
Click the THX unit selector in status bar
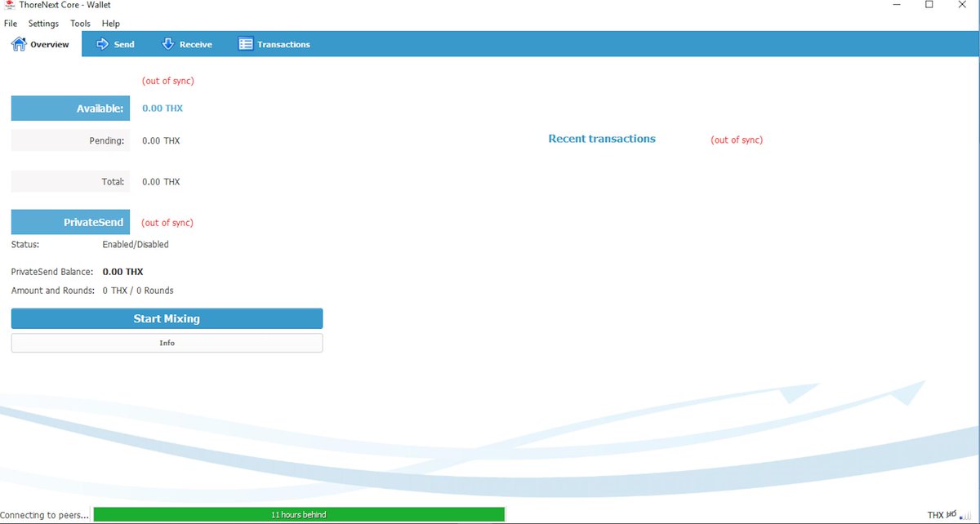tap(935, 516)
